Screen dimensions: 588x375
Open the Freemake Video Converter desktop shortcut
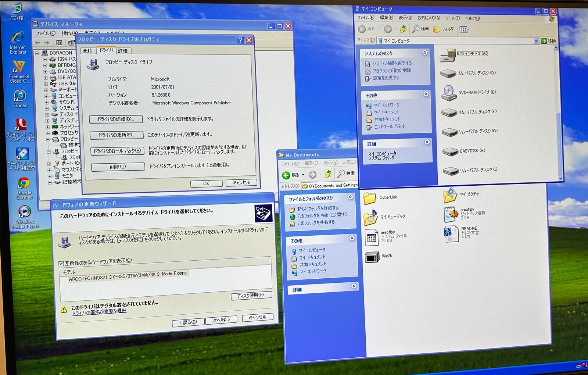pyautogui.click(x=19, y=72)
